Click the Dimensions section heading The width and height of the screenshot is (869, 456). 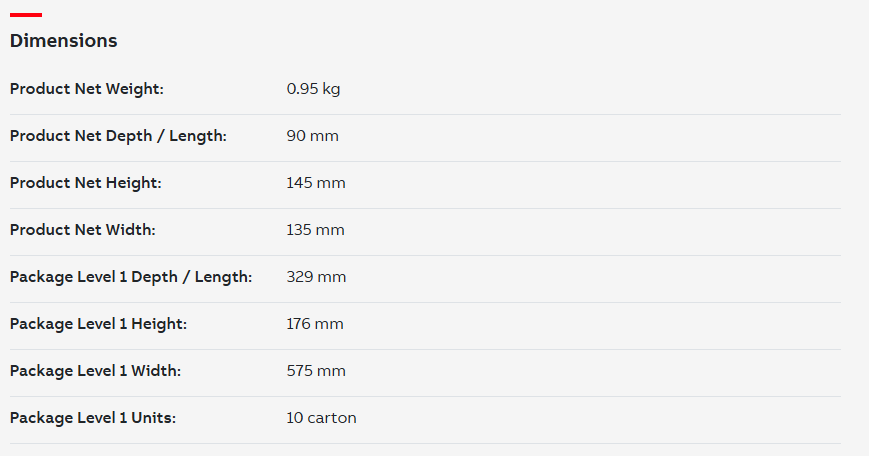[x=64, y=40]
